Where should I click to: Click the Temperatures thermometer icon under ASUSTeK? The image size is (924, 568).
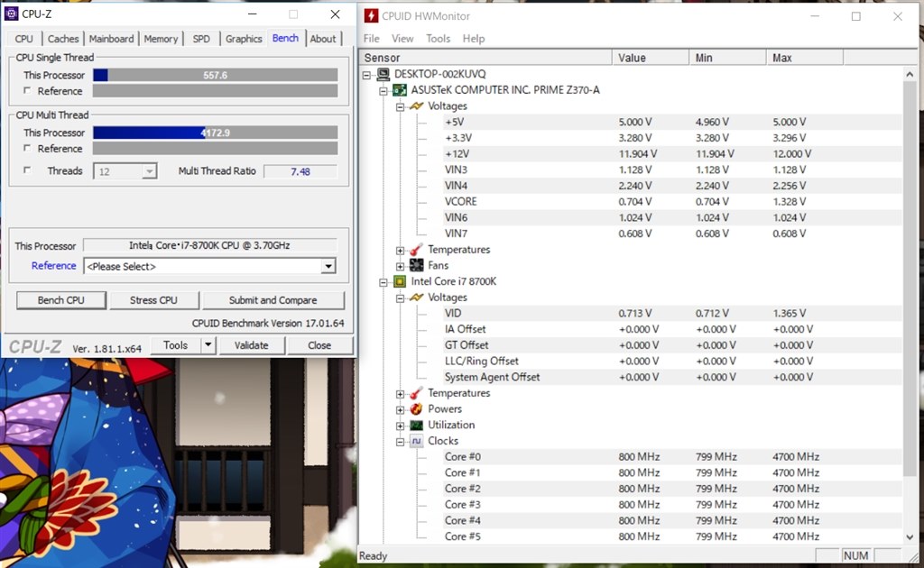tap(416, 250)
